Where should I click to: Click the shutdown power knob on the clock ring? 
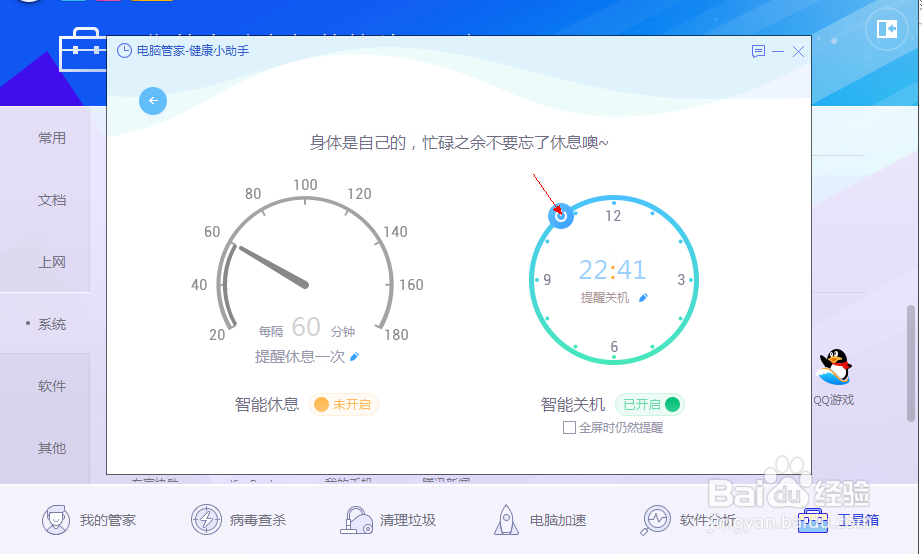(x=561, y=216)
